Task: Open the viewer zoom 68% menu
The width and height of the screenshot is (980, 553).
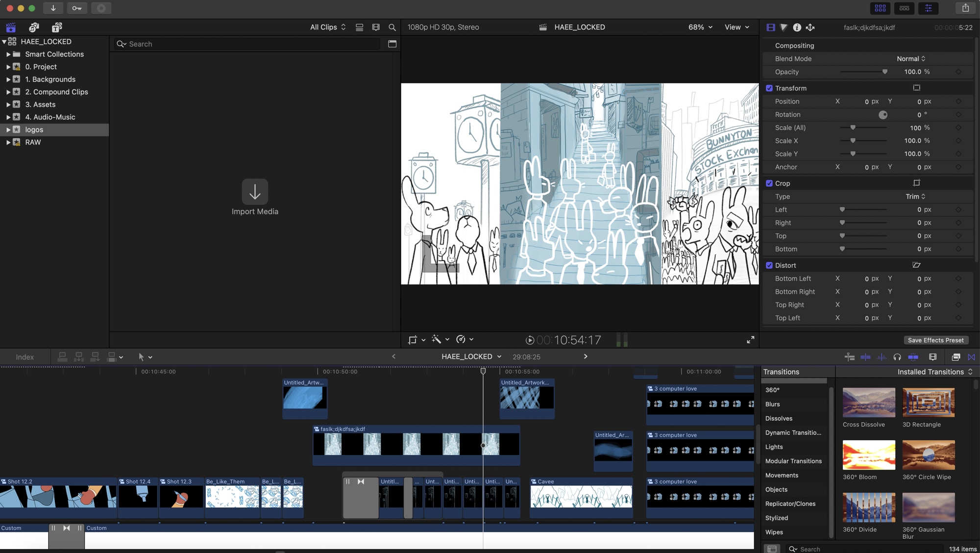Action: [x=700, y=27]
